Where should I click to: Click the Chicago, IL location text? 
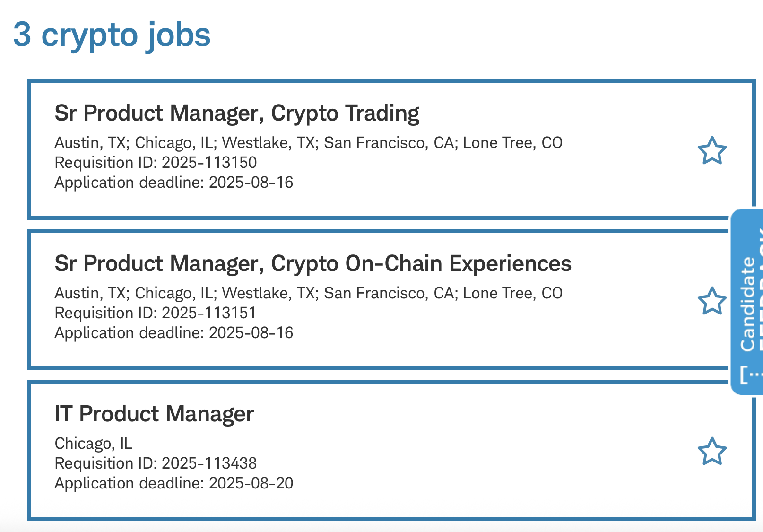94,444
